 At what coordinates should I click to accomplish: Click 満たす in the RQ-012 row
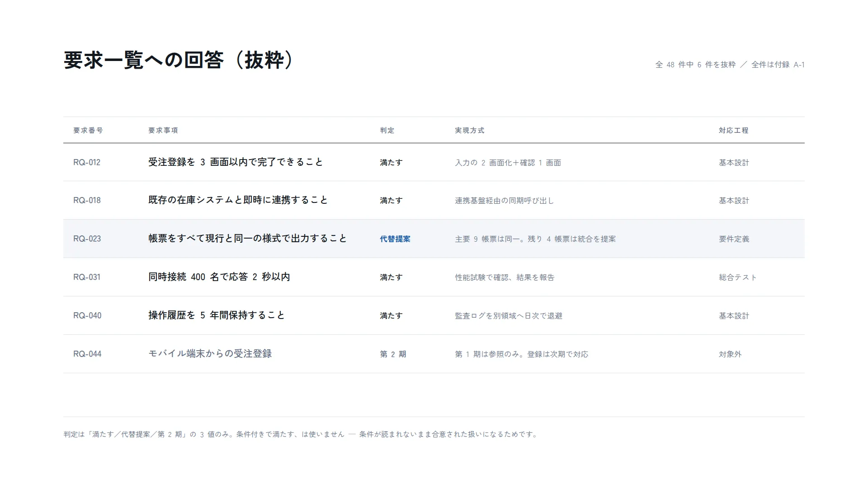coord(391,162)
